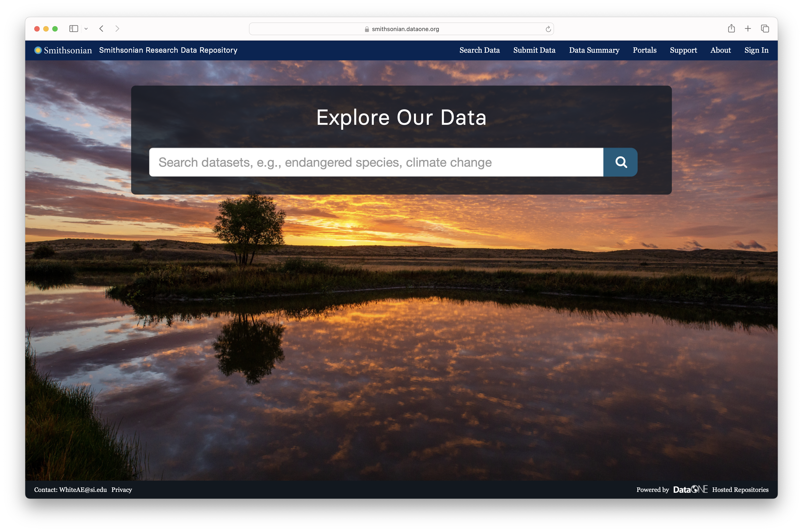Reload the page using the refresh icon
Viewport: 803px width, 532px height.
point(548,29)
